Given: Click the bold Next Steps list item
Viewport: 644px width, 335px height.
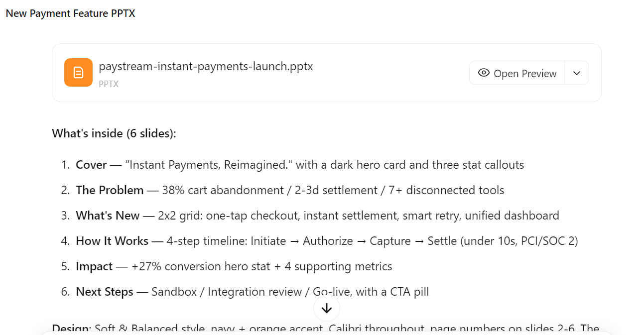Looking at the screenshot, I should [105, 292].
